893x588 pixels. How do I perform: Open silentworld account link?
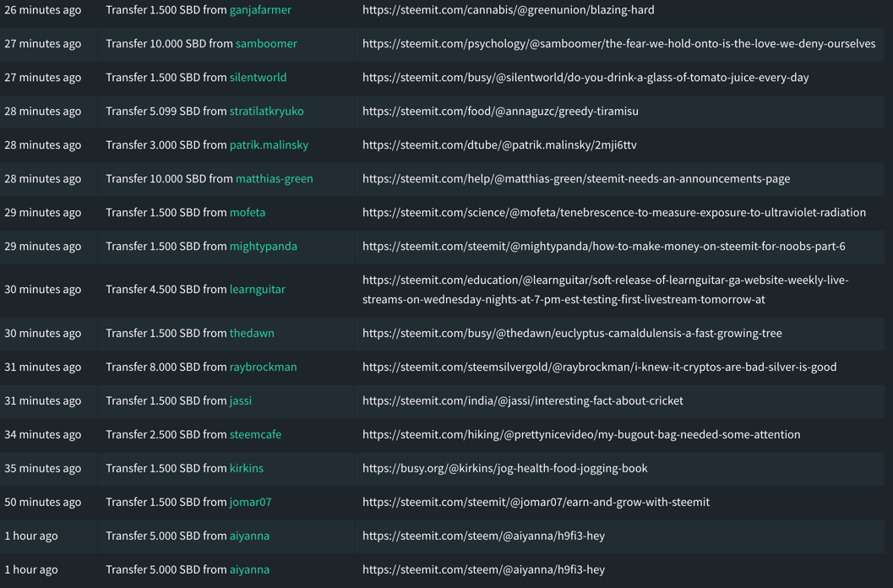(x=258, y=78)
